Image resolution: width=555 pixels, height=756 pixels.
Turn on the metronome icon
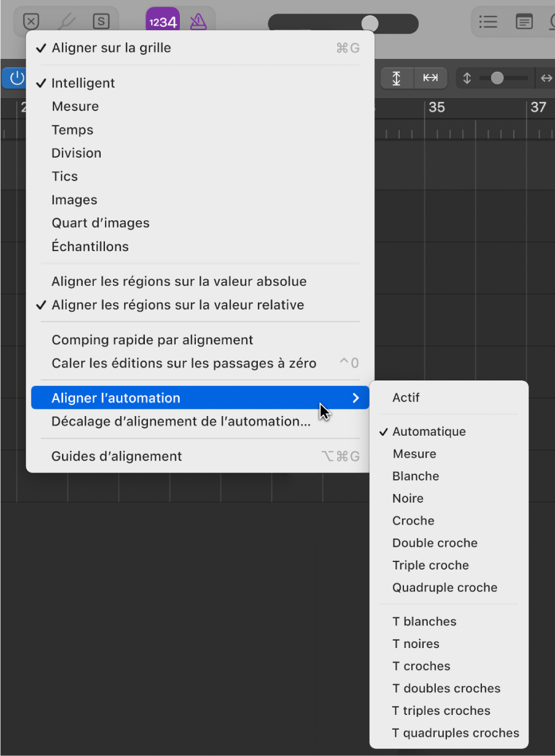pyautogui.click(x=197, y=21)
